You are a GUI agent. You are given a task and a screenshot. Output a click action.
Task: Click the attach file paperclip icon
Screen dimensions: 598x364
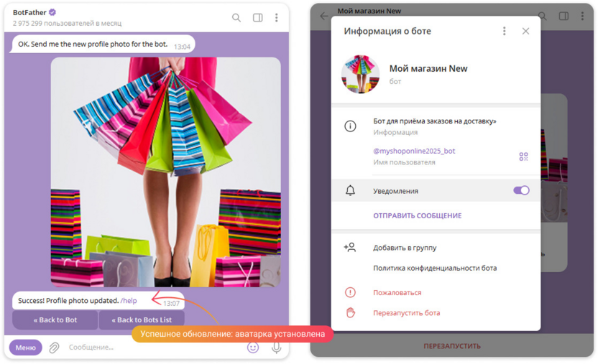click(54, 347)
